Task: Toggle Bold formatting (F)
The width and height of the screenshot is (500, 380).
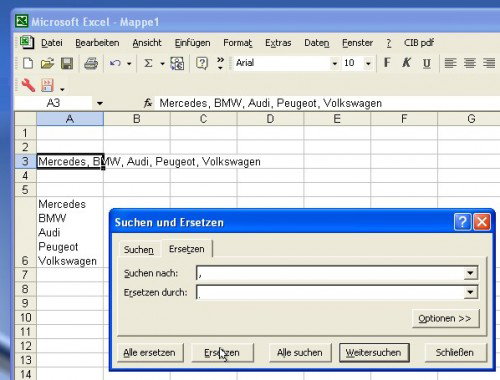Action: pos(387,63)
